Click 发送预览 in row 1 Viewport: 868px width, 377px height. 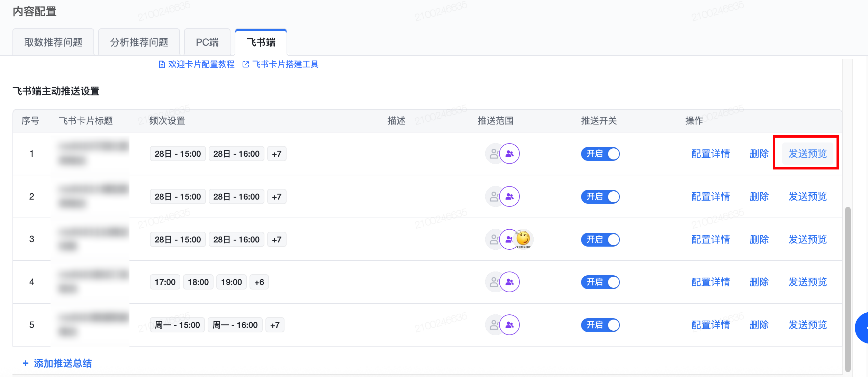[807, 154]
